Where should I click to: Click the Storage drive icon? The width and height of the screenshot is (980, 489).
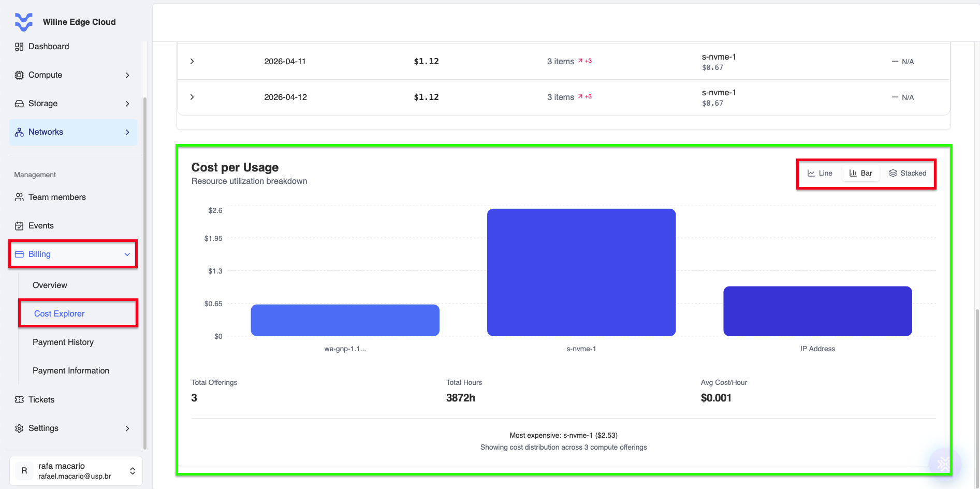pos(19,104)
